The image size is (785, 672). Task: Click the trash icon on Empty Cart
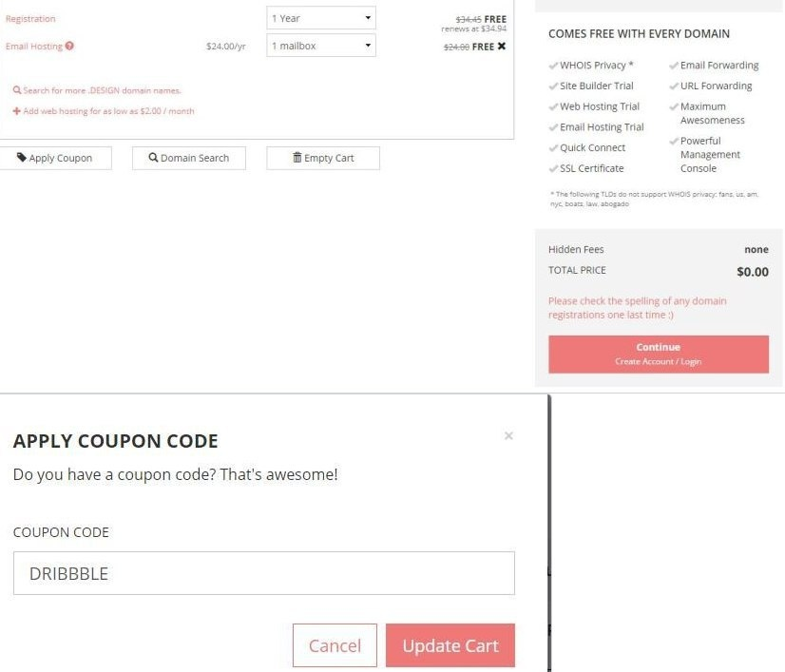point(297,158)
